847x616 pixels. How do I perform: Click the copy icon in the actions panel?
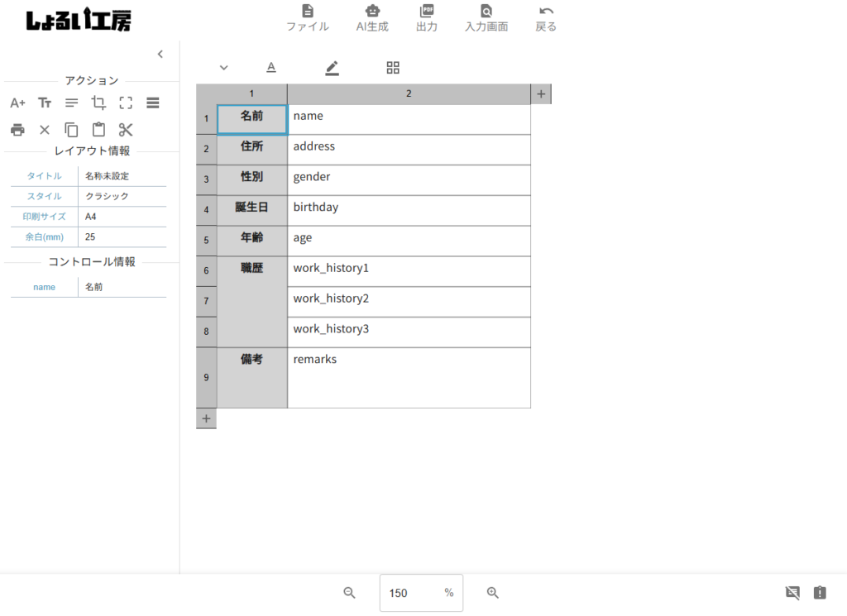pos(72,130)
